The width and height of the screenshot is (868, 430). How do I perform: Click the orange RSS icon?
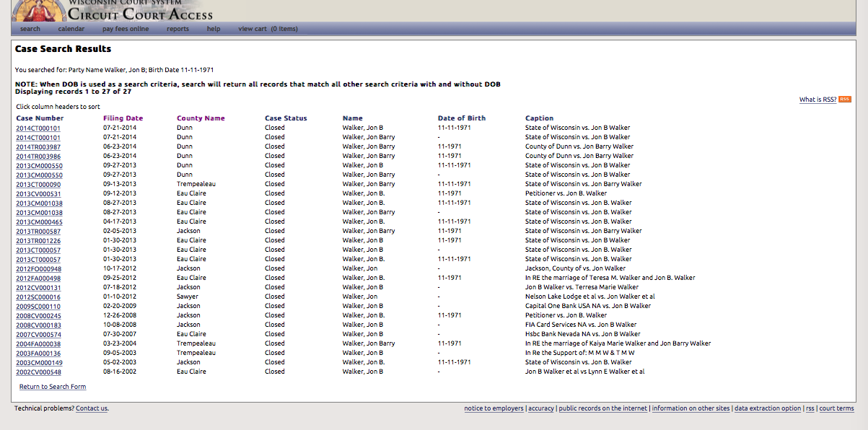(844, 100)
